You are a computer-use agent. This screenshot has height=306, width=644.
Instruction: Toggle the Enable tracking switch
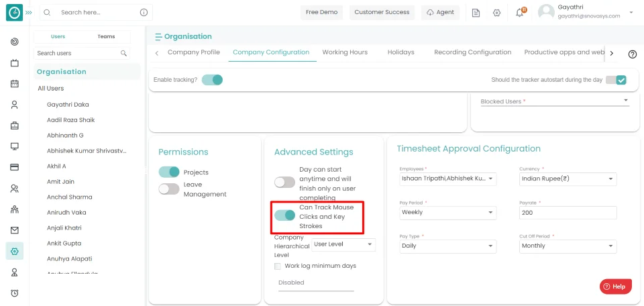click(212, 80)
